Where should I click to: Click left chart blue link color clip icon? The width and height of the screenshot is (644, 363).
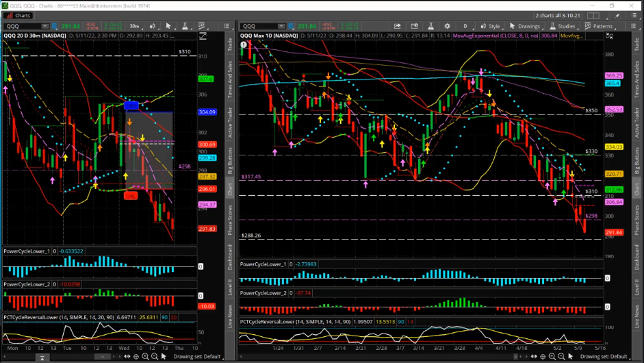[x=55, y=26]
